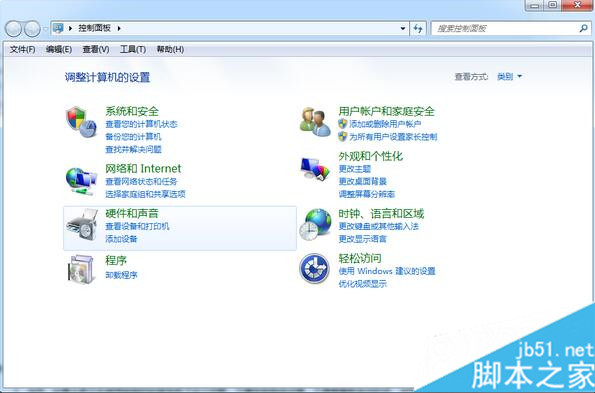Click the 更改显示语言 link
The image size is (595, 393).
point(362,239)
